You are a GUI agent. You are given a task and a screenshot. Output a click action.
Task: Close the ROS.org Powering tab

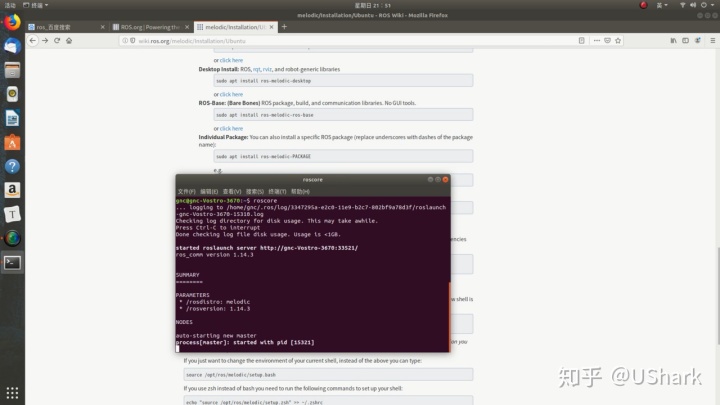[187, 27]
